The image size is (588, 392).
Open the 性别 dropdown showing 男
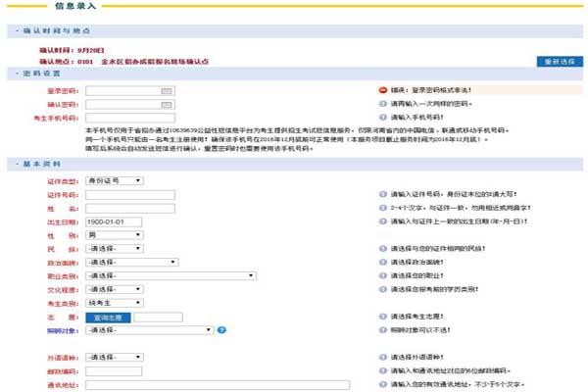coord(114,236)
